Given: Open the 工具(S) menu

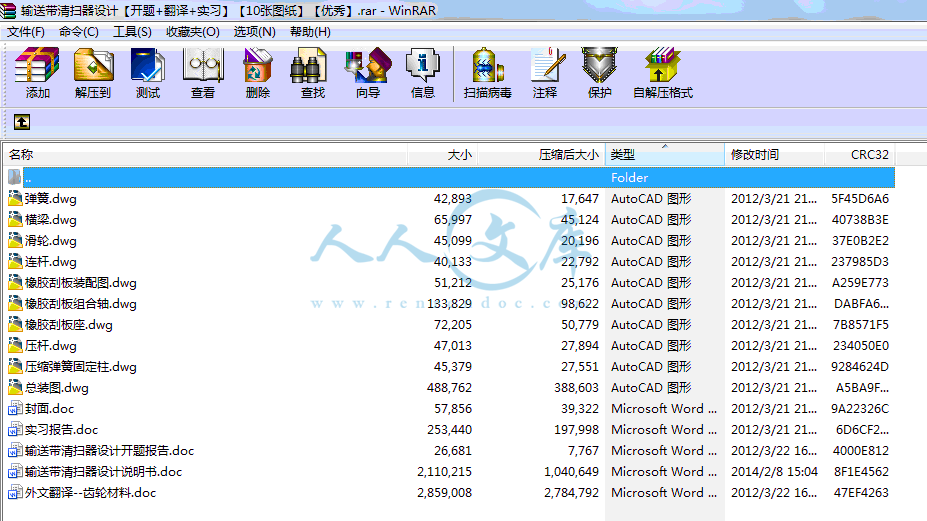Looking at the screenshot, I should click(132, 32).
